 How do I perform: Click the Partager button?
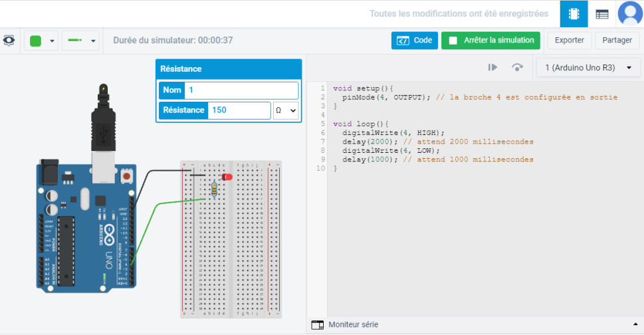pos(617,41)
